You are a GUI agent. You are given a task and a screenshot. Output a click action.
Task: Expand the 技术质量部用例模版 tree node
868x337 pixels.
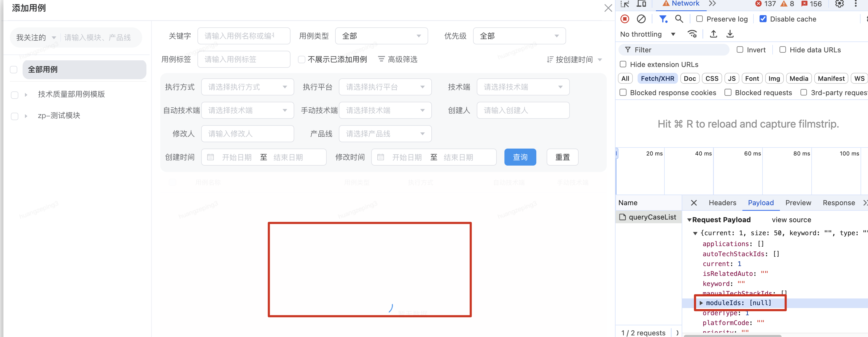[x=26, y=95]
